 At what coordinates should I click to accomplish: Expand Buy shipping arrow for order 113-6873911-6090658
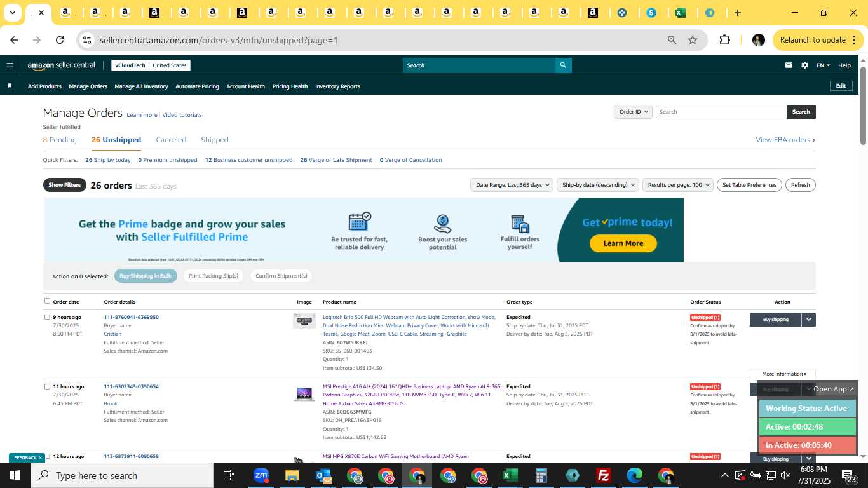click(808, 458)
